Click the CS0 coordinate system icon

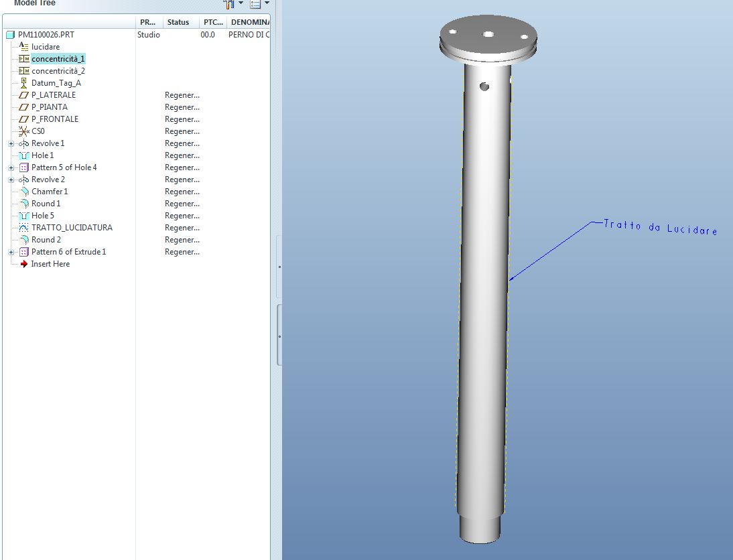[24, 131]
